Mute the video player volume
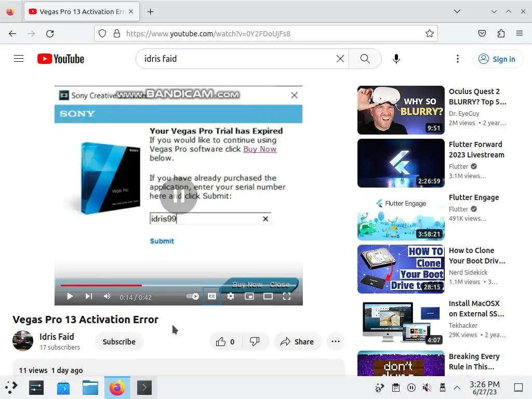532x399 pixels. coord(107,297)
